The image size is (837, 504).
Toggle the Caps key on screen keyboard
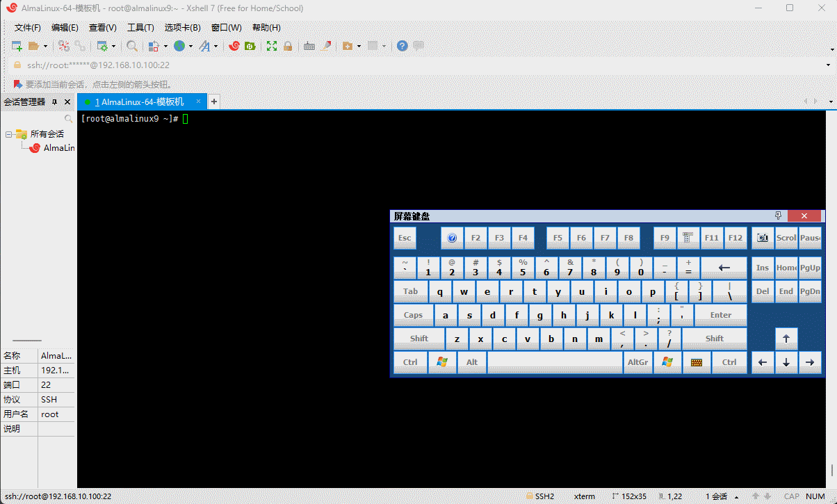click(413, 315)
